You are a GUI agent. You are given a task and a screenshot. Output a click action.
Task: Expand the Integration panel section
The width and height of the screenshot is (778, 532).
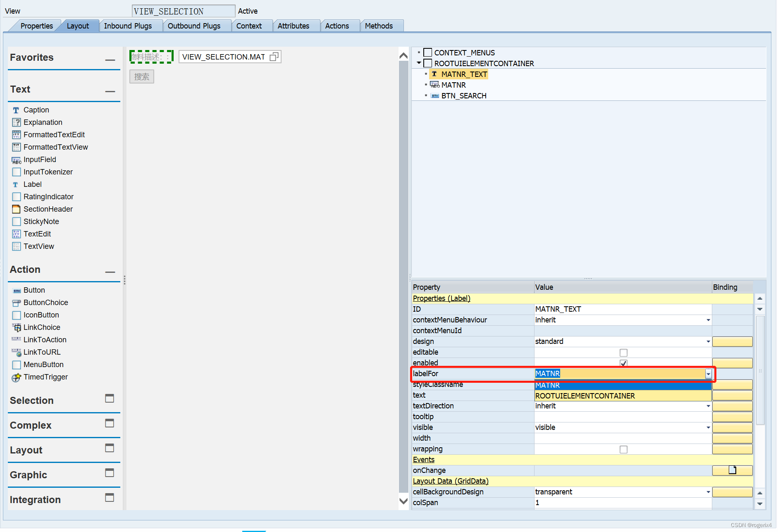point(110,498)
